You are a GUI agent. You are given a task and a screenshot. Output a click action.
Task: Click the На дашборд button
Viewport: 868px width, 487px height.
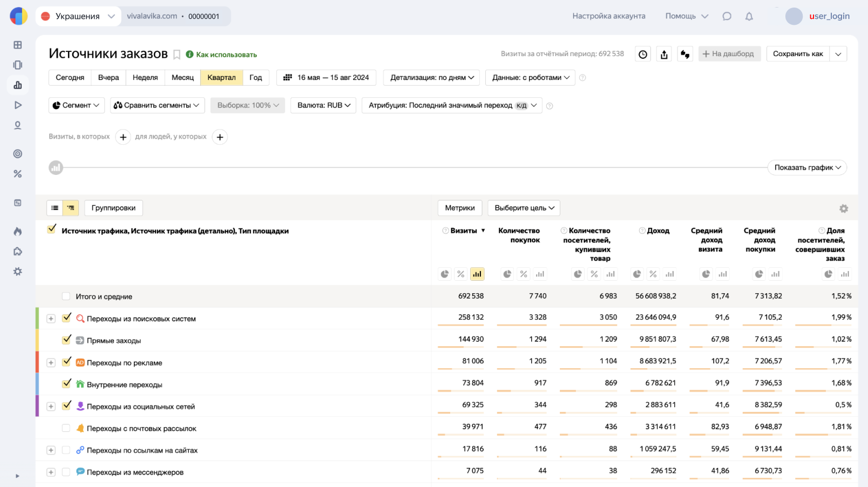pos(729,54)
